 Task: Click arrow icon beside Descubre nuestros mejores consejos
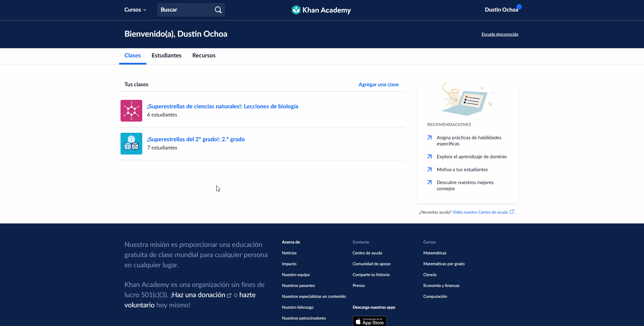click(429, 182)
